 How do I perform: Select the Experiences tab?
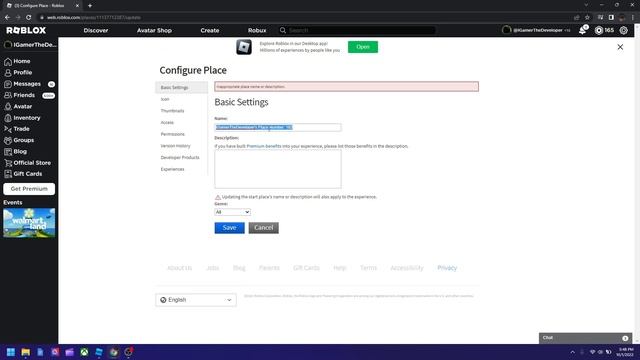pos(172,169)
